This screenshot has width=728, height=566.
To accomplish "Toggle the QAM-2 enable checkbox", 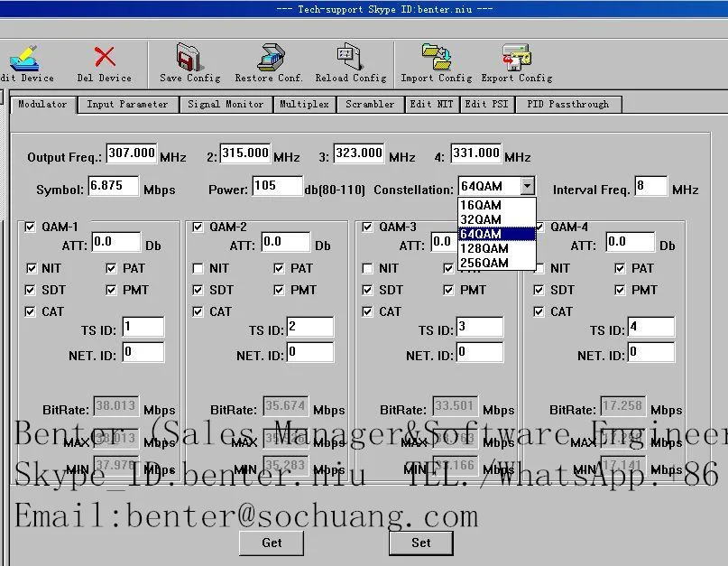I will 198,227.
